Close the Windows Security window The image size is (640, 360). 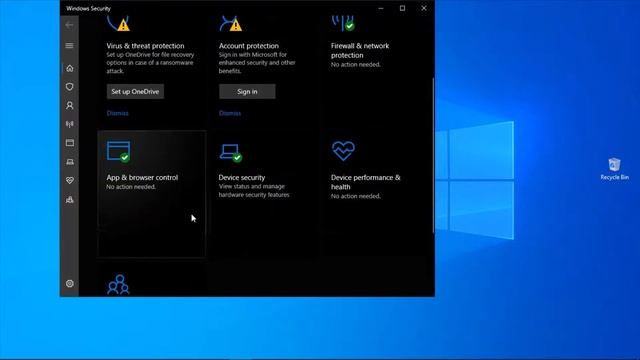tap(424, 8)
